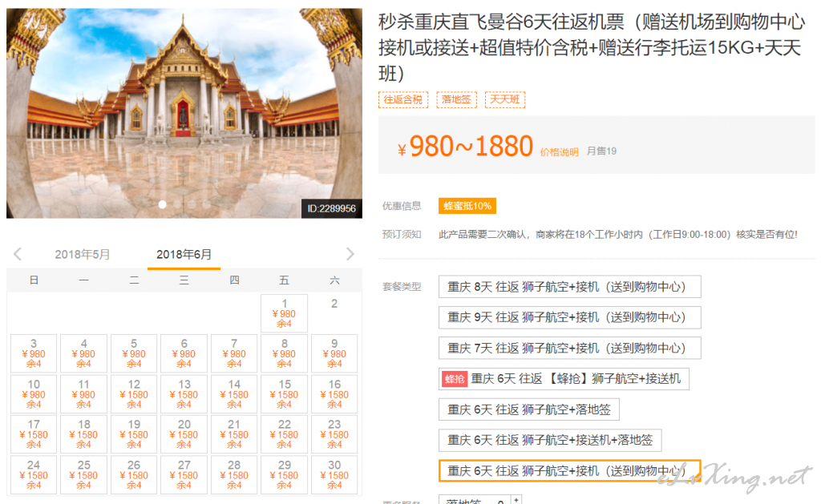Click the ¥980~1880 price range
This screenshot has width=821, height=504.
click(466, 146)
